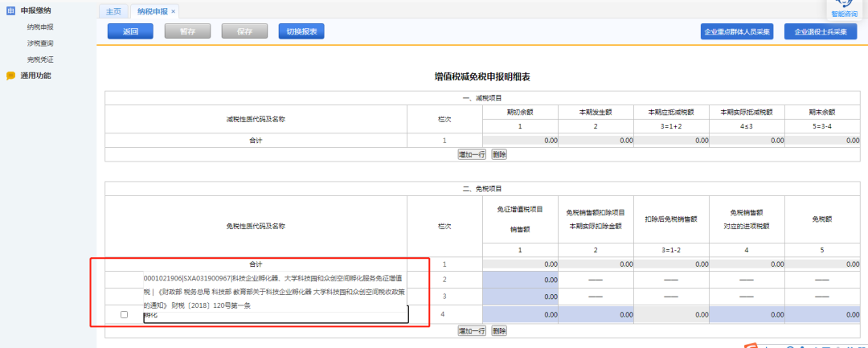
Task: Collapse the 申报缴纳 sidebar section
Action: [x=36, y=10]
